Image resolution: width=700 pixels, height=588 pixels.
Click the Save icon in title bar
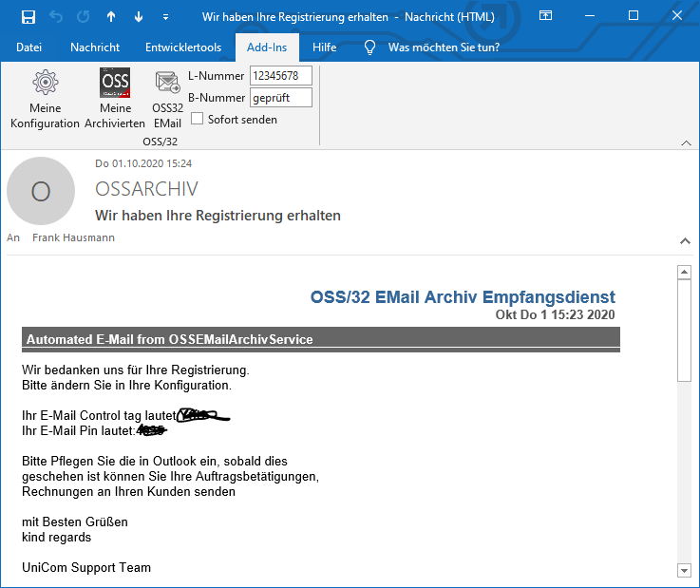coord(28,17)
